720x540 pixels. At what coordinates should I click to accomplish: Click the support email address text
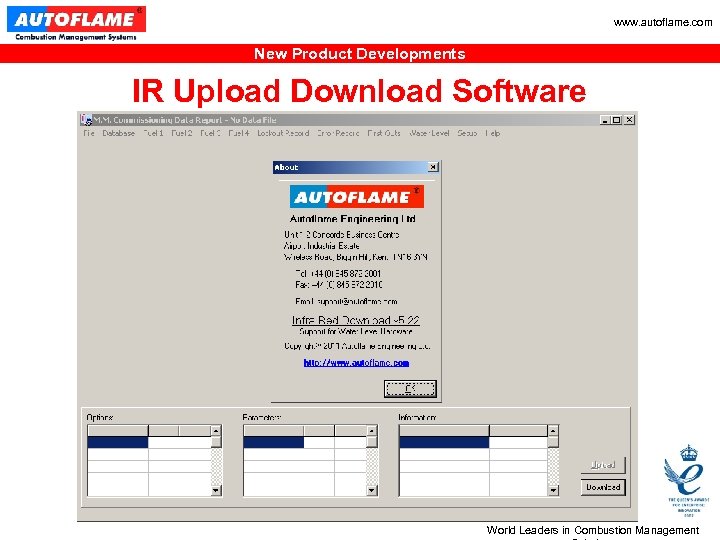(358, 302)
